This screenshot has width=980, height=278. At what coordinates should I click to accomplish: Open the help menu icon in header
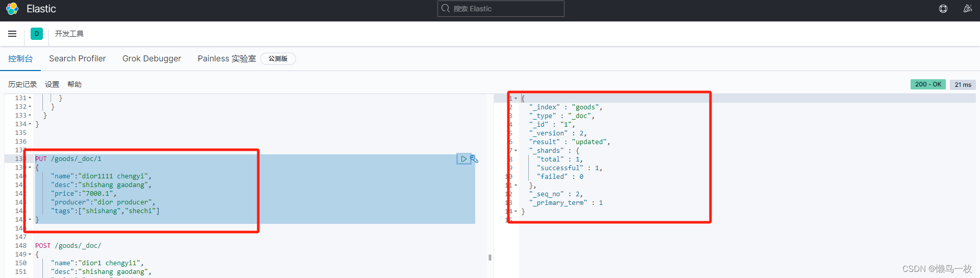coord(943,9)
